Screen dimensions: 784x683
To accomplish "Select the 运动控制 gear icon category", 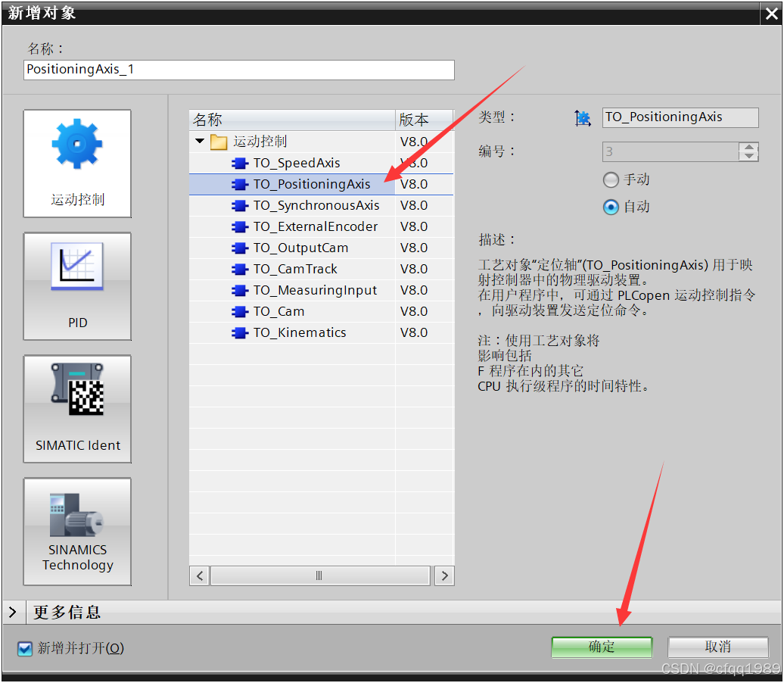I will click(x=77, y=164).
